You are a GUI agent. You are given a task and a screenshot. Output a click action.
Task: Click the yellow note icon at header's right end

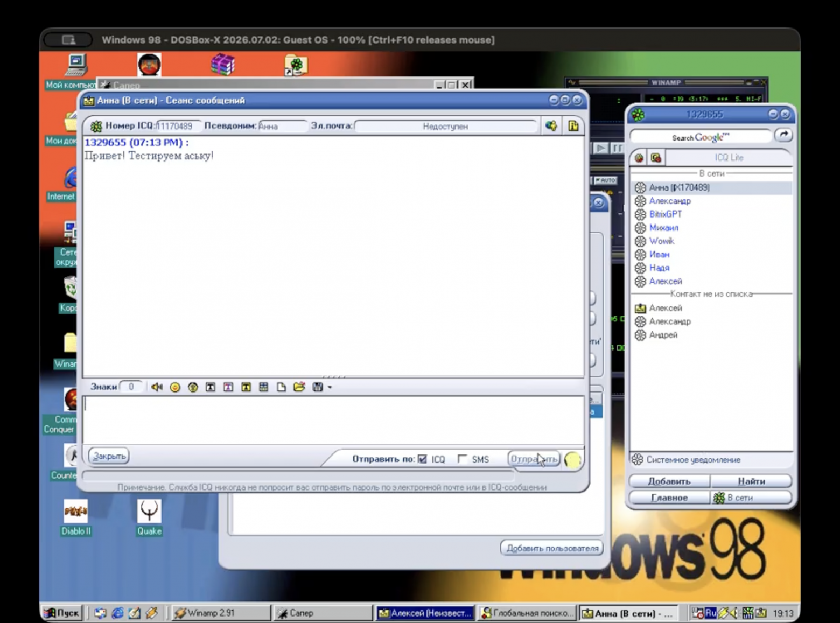(573, 126)
